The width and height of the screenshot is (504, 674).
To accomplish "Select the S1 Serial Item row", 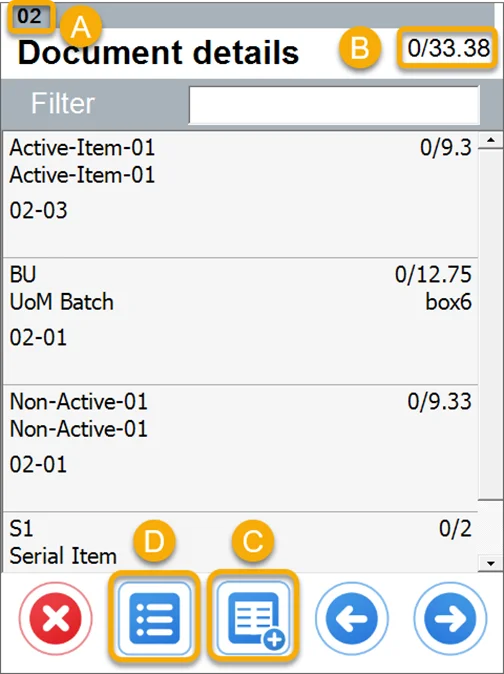I will pyautogui.click(x=241, y=542).
